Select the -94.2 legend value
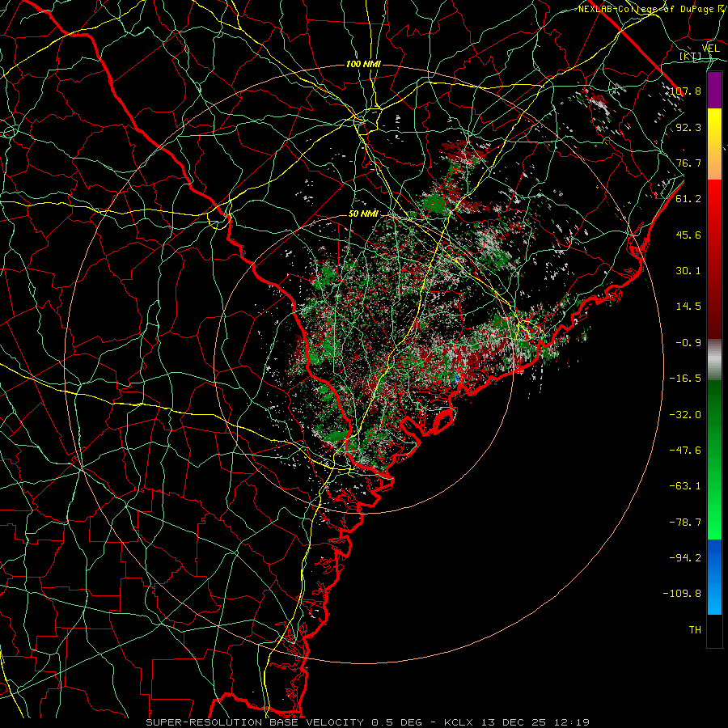Screen dimensions: 728x728 pos(685,558)
